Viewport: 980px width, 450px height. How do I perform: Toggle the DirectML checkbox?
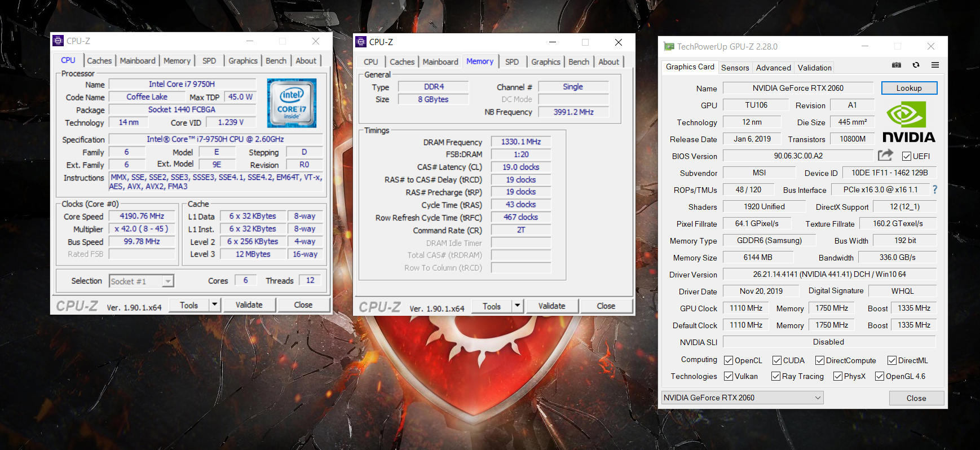(892, 360)
